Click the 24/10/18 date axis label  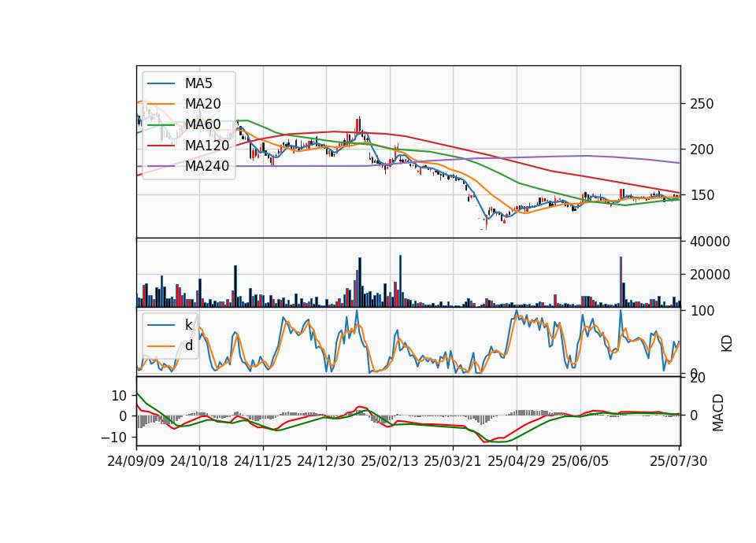pyautogui.click(x=199, y=461)
